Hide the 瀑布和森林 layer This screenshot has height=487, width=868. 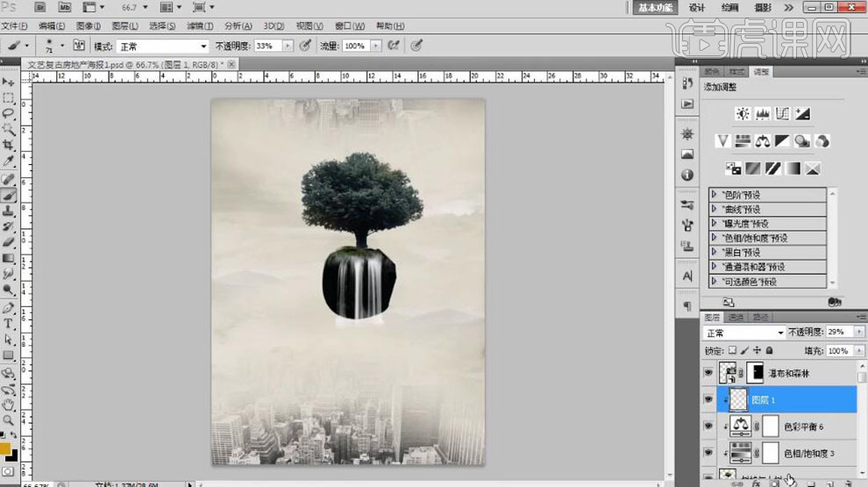click(708, 373)
